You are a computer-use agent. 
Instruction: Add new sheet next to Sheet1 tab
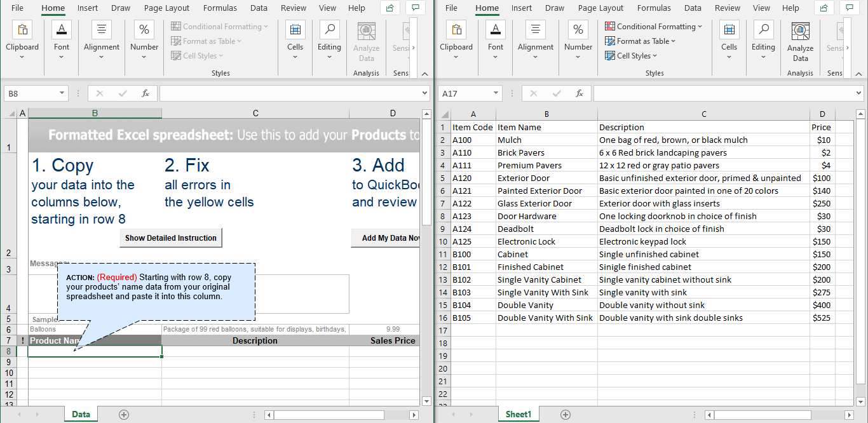pos(566,414)
